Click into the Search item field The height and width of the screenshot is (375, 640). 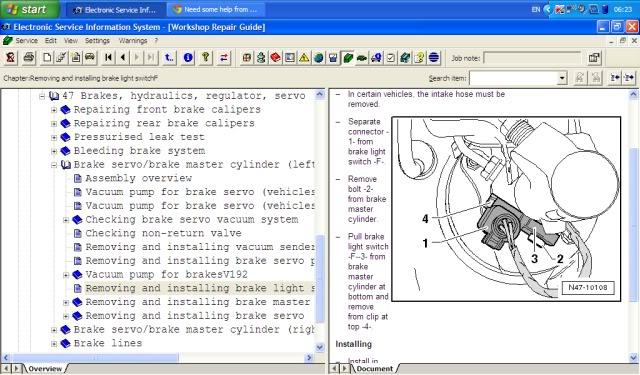pos(513,78)
